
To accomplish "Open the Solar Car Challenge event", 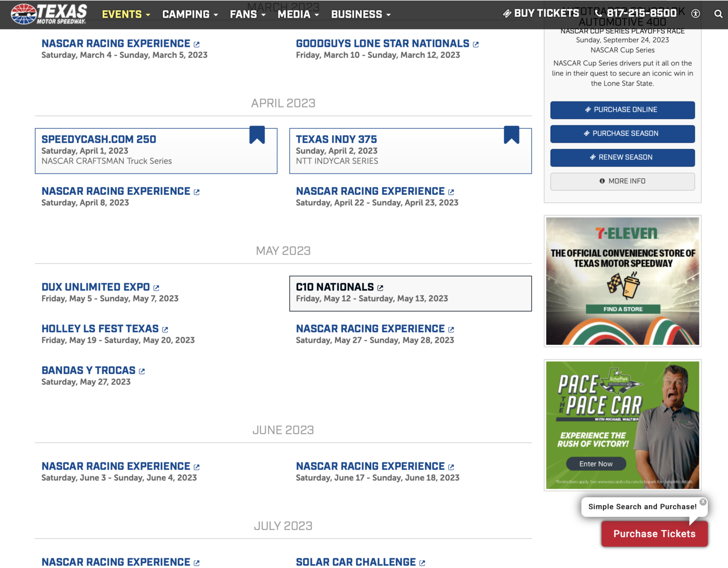I will pyautogui.click(x=356, y=562).
